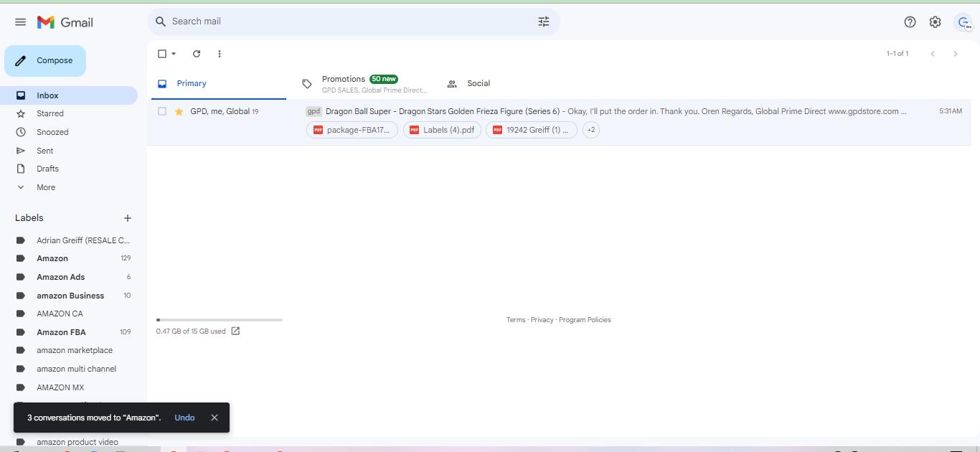Switch to the Social tab
Screen dimensions: 980x452
click(509, 84)
